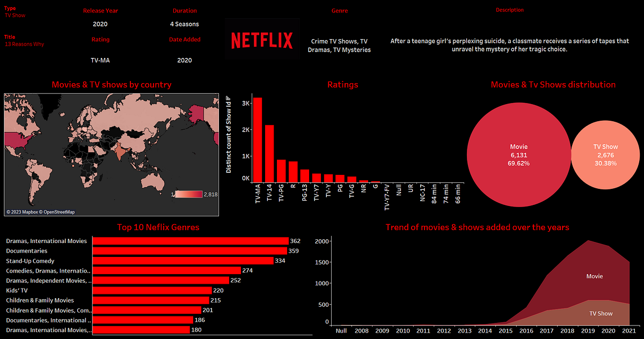
Task: Select the Stand-Up Comedy bar
Action: click(x=182, y=261)
